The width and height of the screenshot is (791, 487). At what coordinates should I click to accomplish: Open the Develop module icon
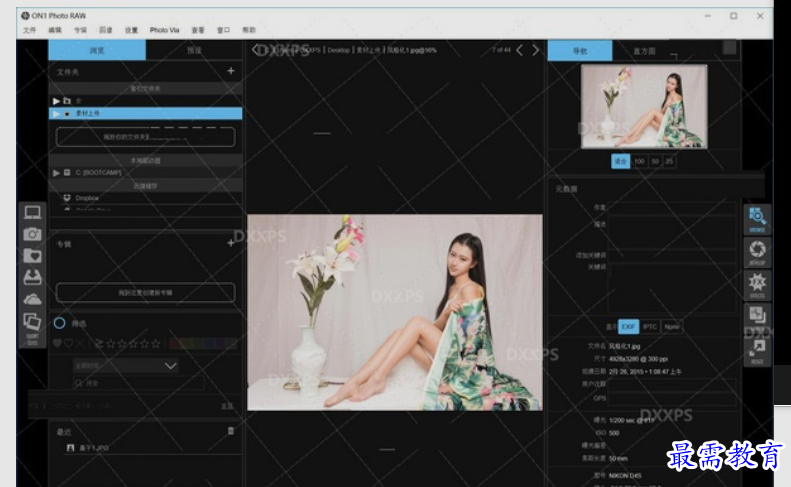pos(757,250)
